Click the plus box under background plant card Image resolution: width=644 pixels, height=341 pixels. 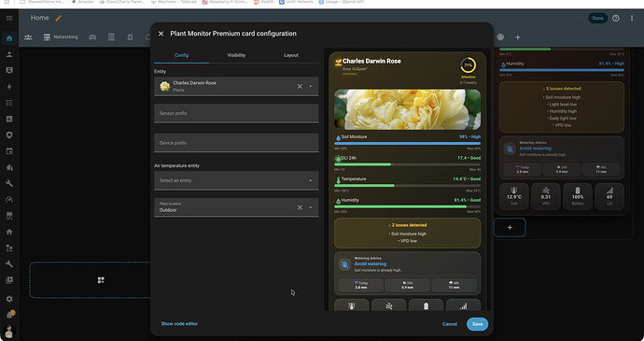point(510,227)
